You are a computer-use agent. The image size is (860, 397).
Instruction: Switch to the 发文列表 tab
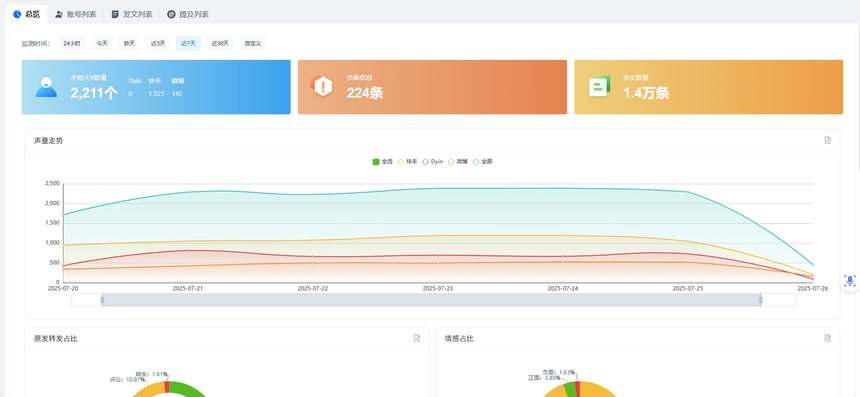tap(132, 14)
